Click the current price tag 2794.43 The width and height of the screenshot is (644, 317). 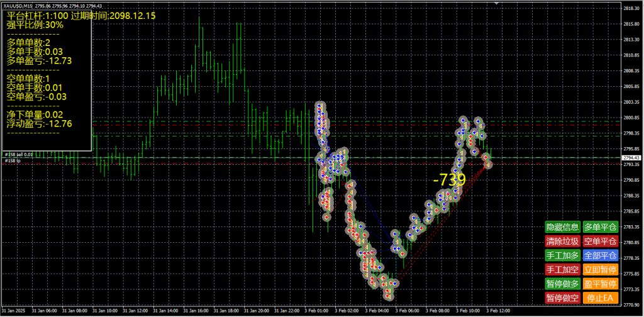tap(631, 157)
